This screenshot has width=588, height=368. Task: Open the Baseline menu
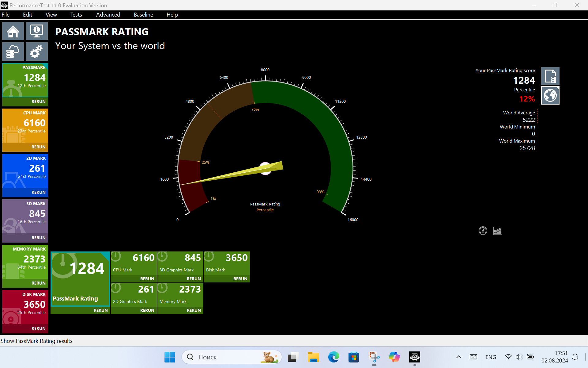tap(143, 15)
